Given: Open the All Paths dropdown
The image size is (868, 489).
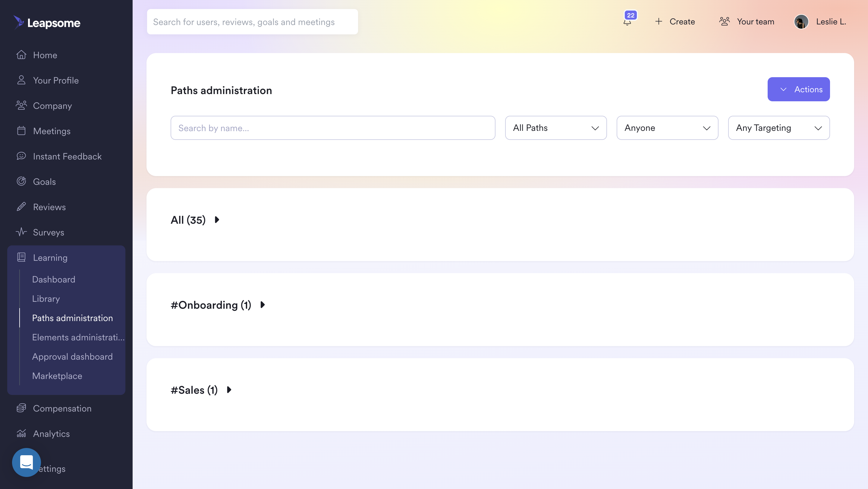Looking at the screenshot, I should tap(556, 128).
